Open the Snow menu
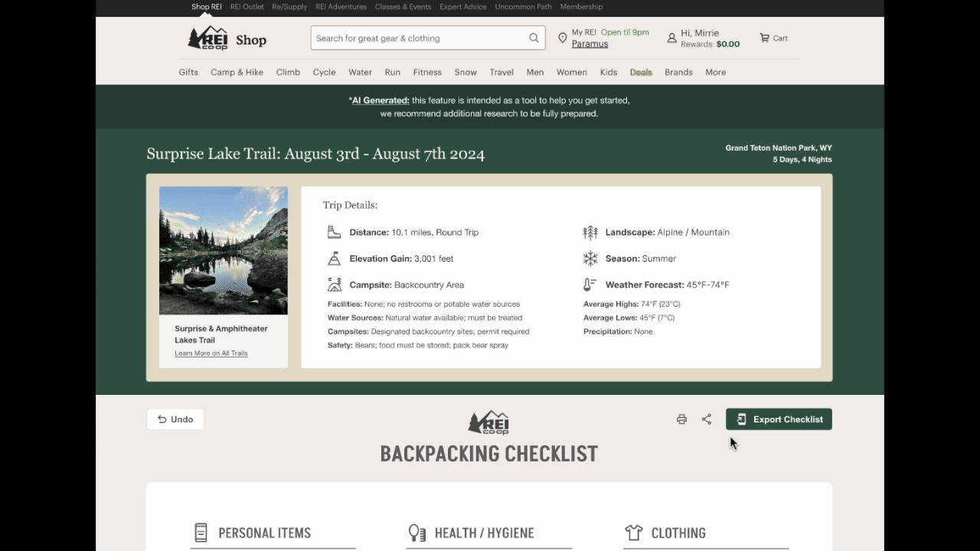 coord(465,72)
